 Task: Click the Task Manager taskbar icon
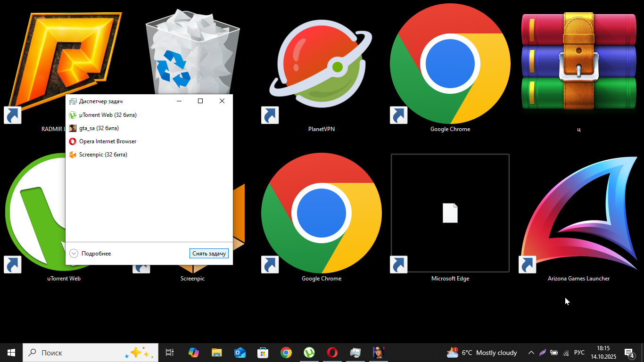(x=355, y=353)
